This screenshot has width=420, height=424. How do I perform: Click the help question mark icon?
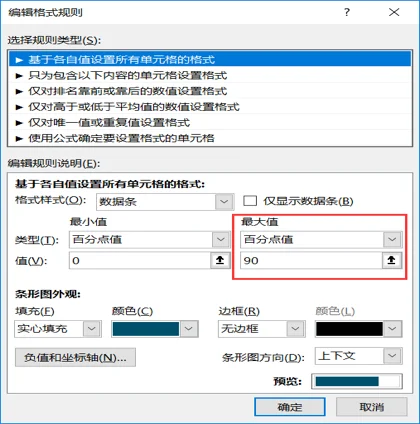coord(347,12)
